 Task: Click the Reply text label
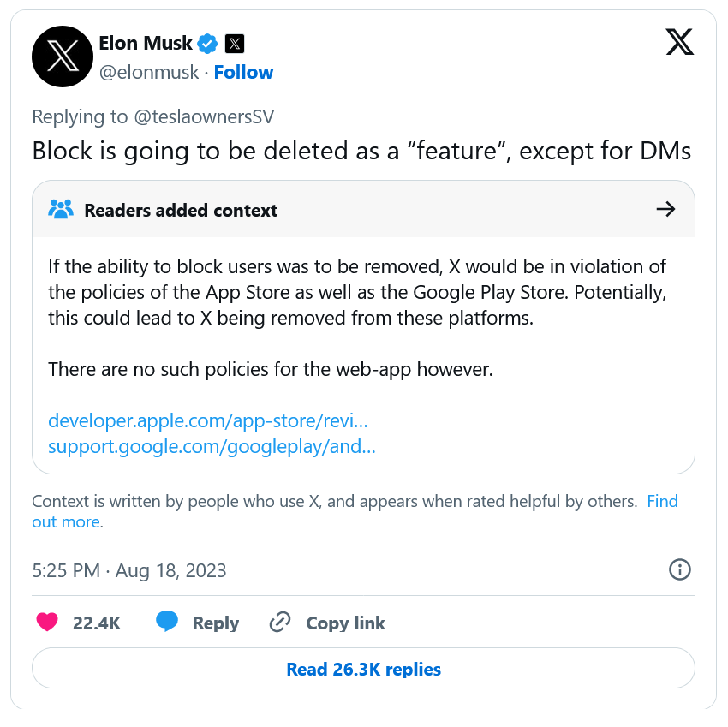coord(216,623)
